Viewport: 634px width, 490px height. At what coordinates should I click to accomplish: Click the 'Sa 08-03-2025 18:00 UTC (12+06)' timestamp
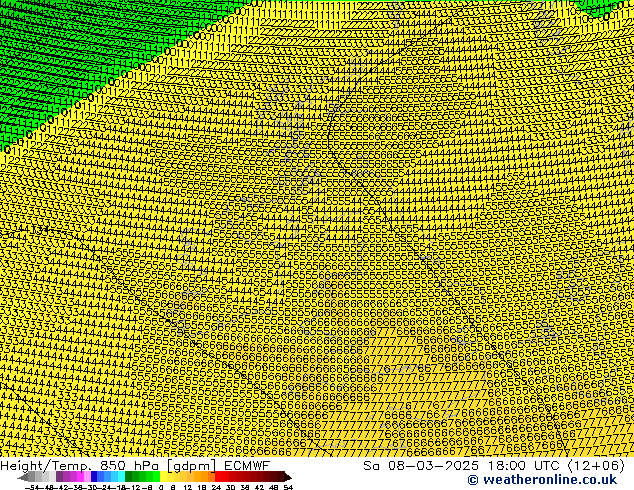click(x=494, y=465)
